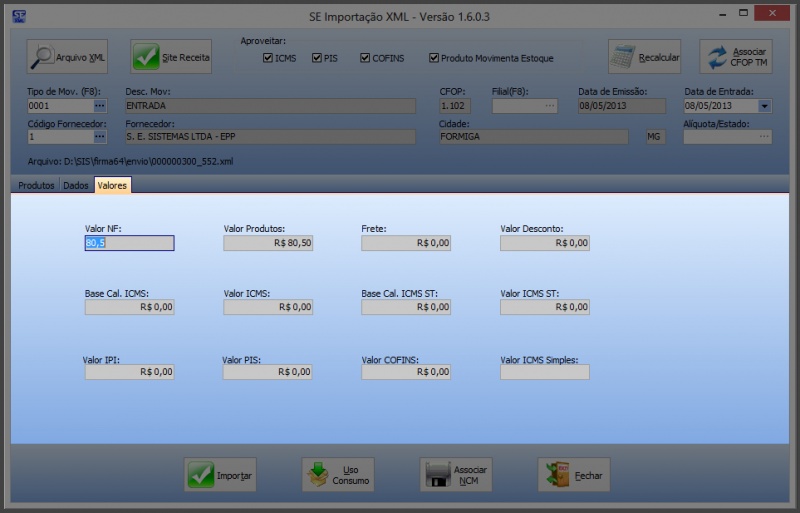Click the Valor NF input field
Image resolution: width=800 pixels, height=513 pixels.
pos(129,243)
